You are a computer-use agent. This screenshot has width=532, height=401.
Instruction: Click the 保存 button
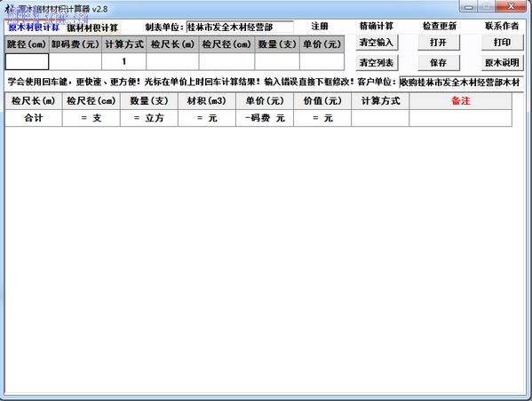pyautogui.click(x=439, y=63)
